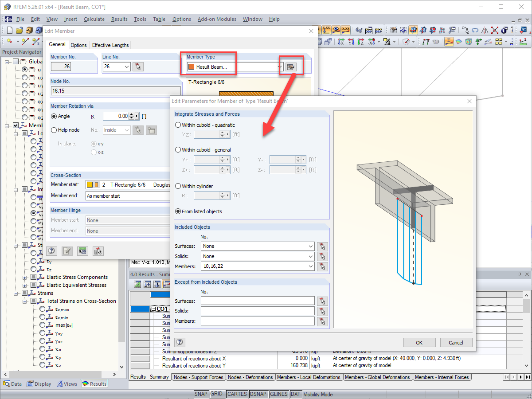Screen dimensions: 532x399
Task: Open the Calculate menu
Action: point(94,19)
